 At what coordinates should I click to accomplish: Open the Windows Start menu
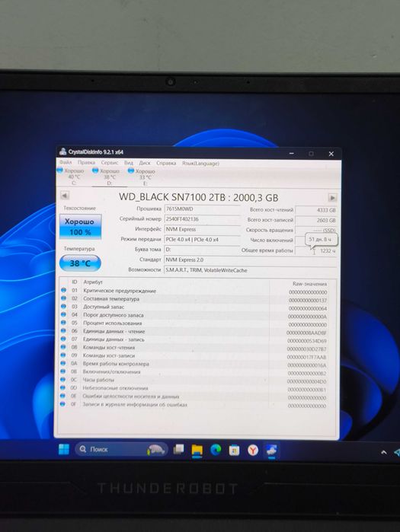64,449
